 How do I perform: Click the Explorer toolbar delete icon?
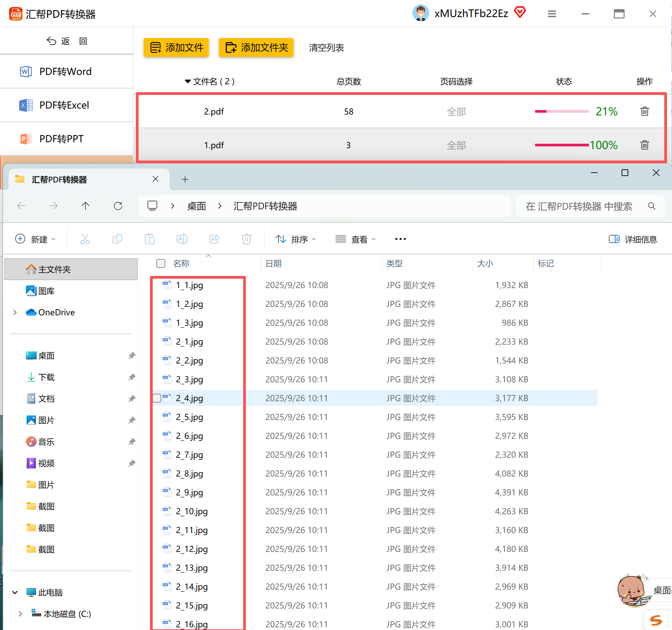click(247, 239)
